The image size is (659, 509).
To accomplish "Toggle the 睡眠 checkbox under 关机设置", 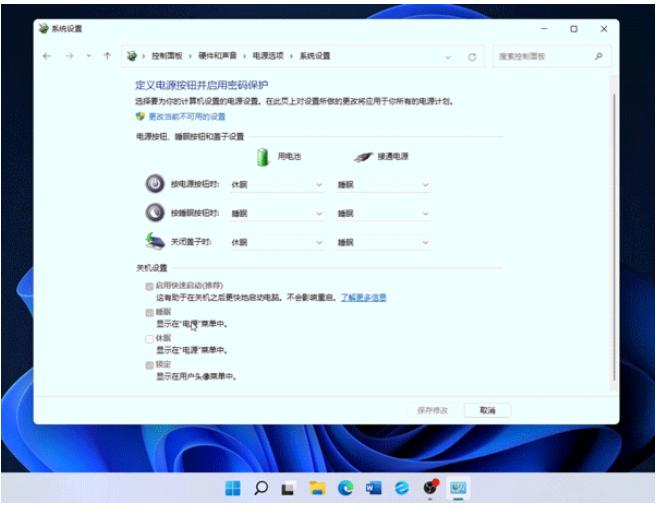I will click(150, 312).
